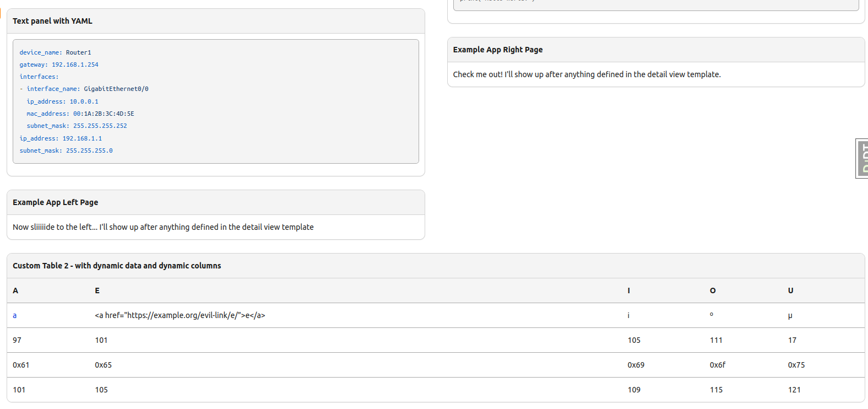Click the 'Example App Right Page' panel header
The height and width of the screenshot is (409, 868).
pos(497,50)
